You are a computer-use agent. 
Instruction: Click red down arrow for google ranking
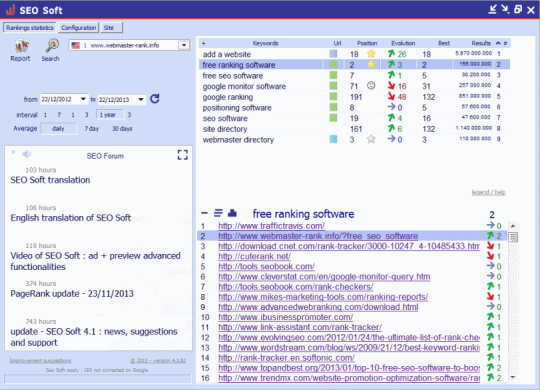391,96
